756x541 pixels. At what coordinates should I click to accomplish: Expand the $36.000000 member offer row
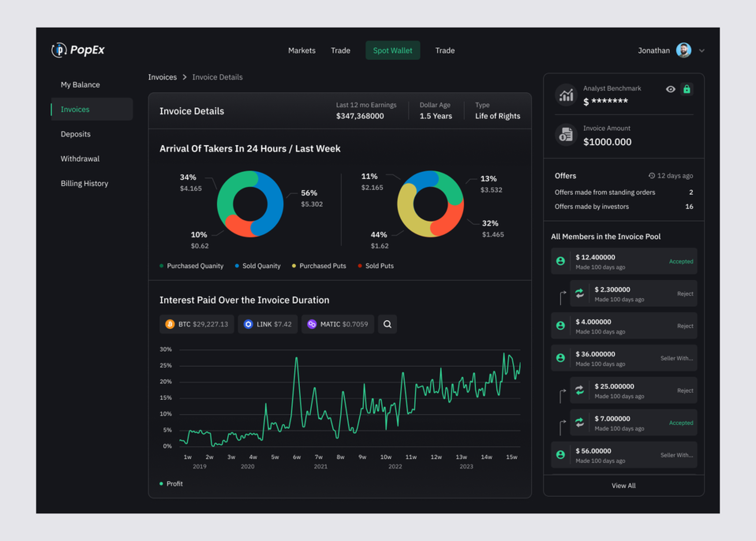[x=624, y=358]
